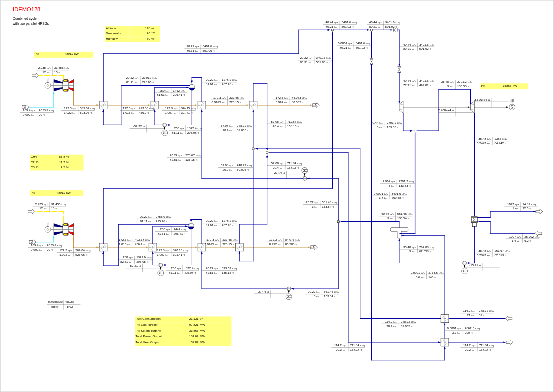Select the low-pressure steam turbine symbol
554x392 pixels.
click(x=472, y=107)
